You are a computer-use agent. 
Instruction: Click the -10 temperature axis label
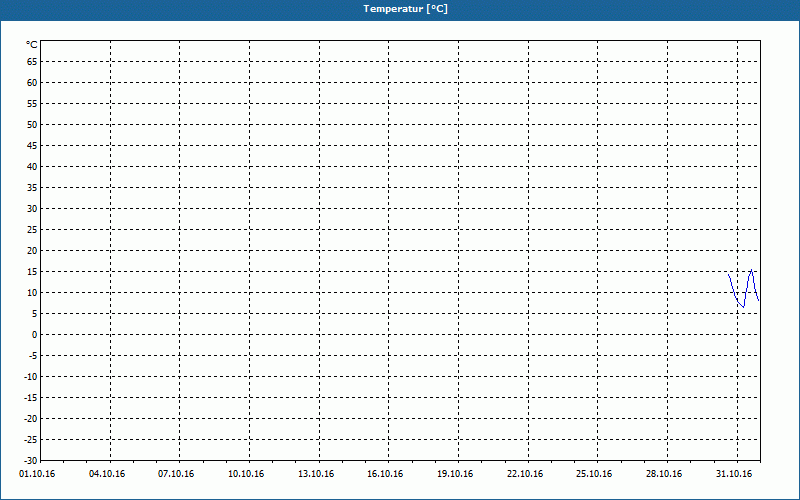pyautogui.click(x=31, y=377)
